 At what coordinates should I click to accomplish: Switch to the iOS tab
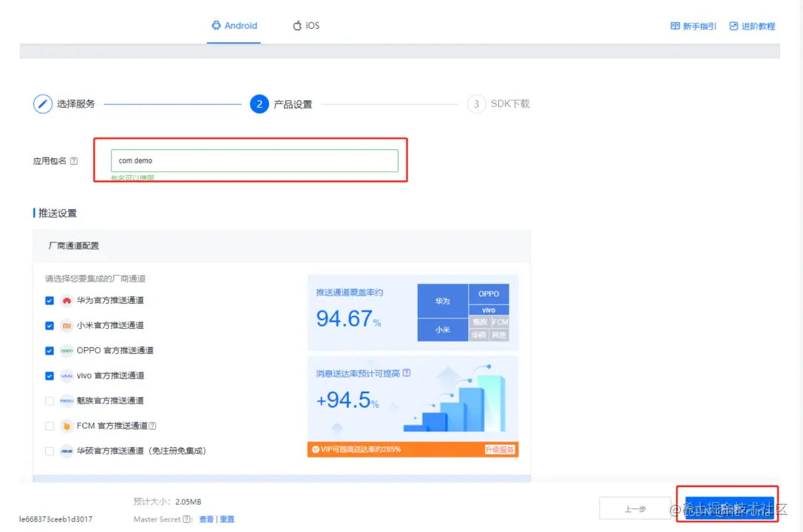(306, 26)
